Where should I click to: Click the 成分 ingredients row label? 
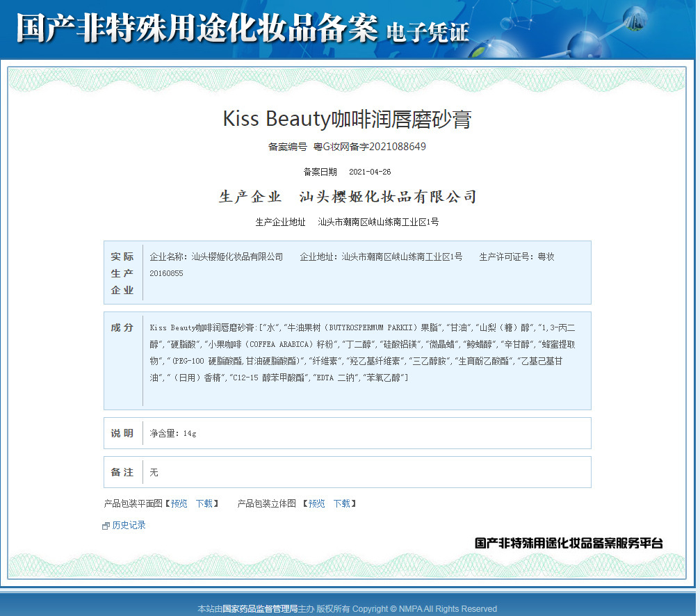[x=122, y=327]
